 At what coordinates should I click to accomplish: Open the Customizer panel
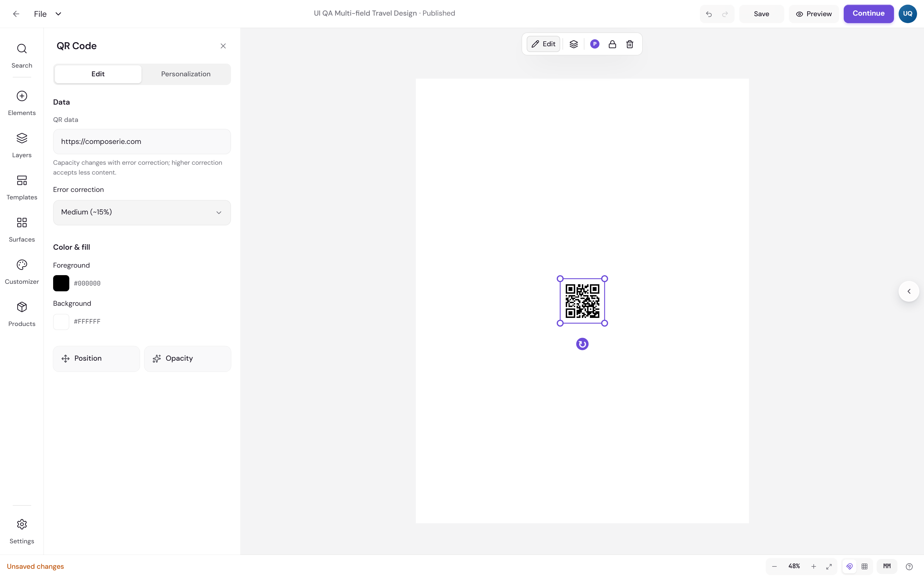22,272
